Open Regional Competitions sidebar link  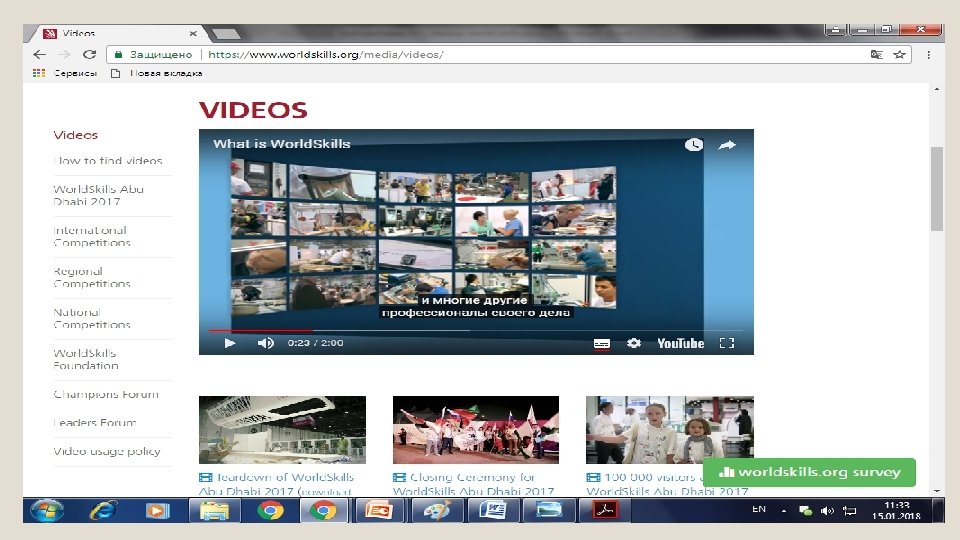tap(92, 277)
